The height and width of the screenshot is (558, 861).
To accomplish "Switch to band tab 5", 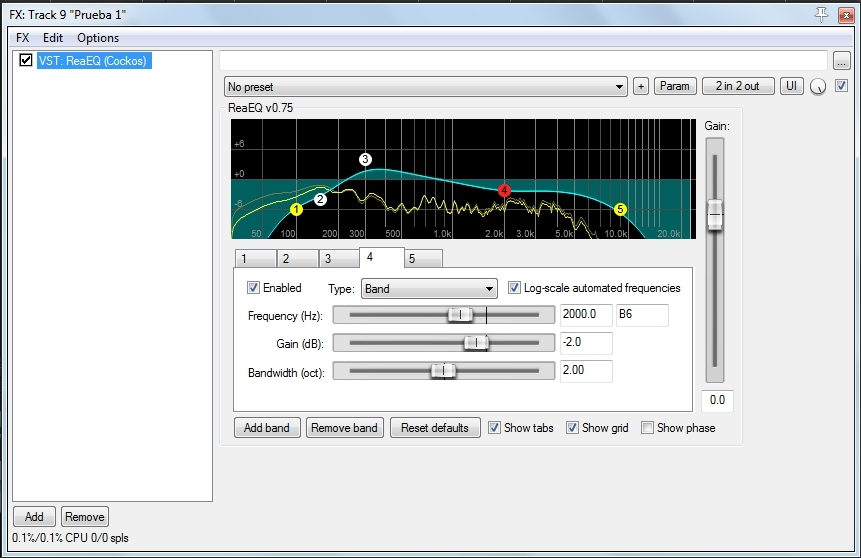I will pyautogui.click(x=424, y=259).
